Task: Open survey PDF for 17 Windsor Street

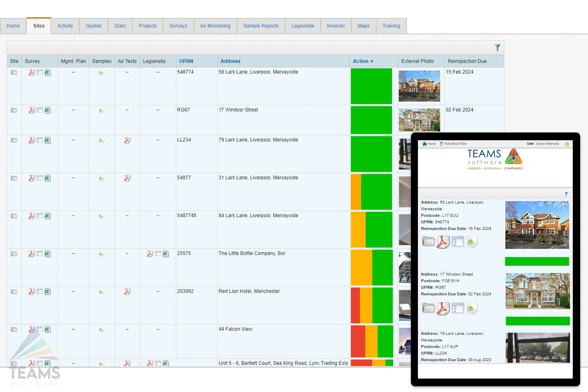Action: pos(31,110)
